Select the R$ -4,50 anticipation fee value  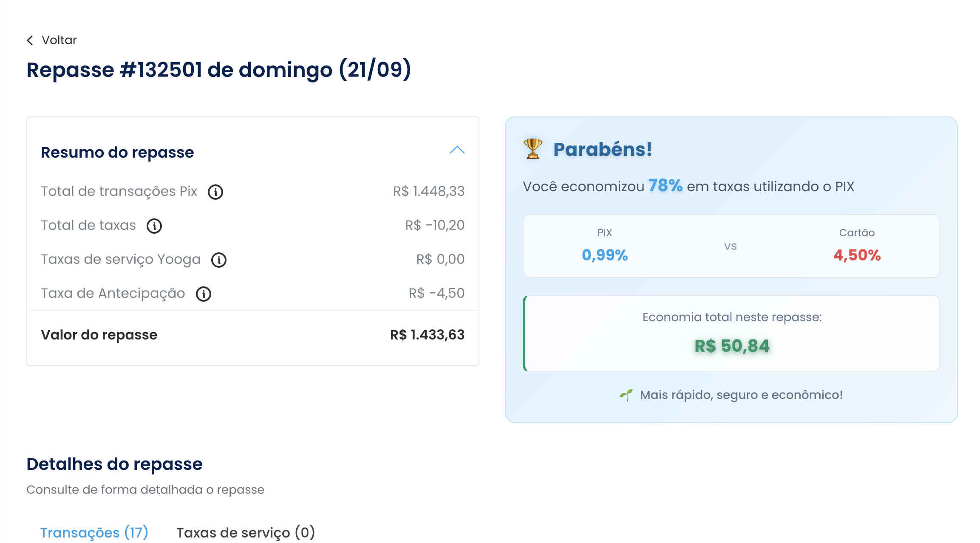[x=436, y=293]
